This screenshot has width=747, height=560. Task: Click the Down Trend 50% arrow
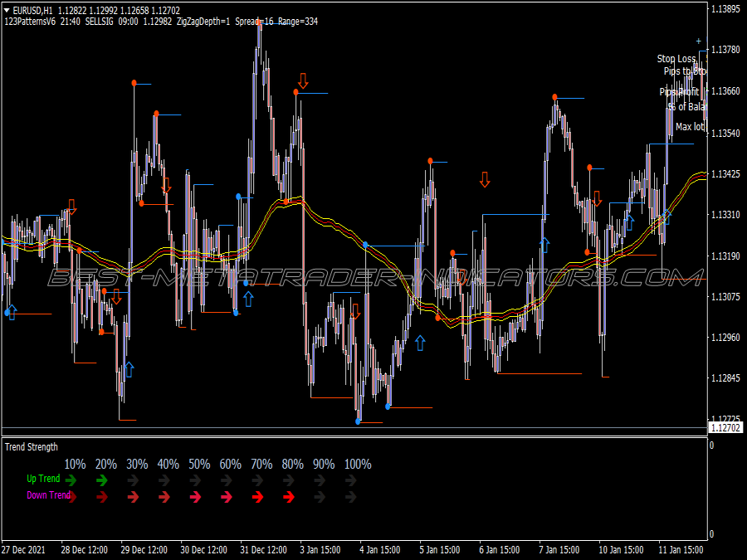(195, 497)
